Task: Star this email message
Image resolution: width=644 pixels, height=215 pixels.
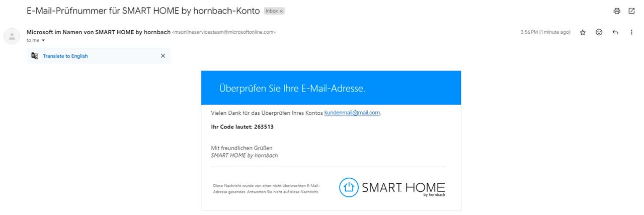Action: (583, 32)
